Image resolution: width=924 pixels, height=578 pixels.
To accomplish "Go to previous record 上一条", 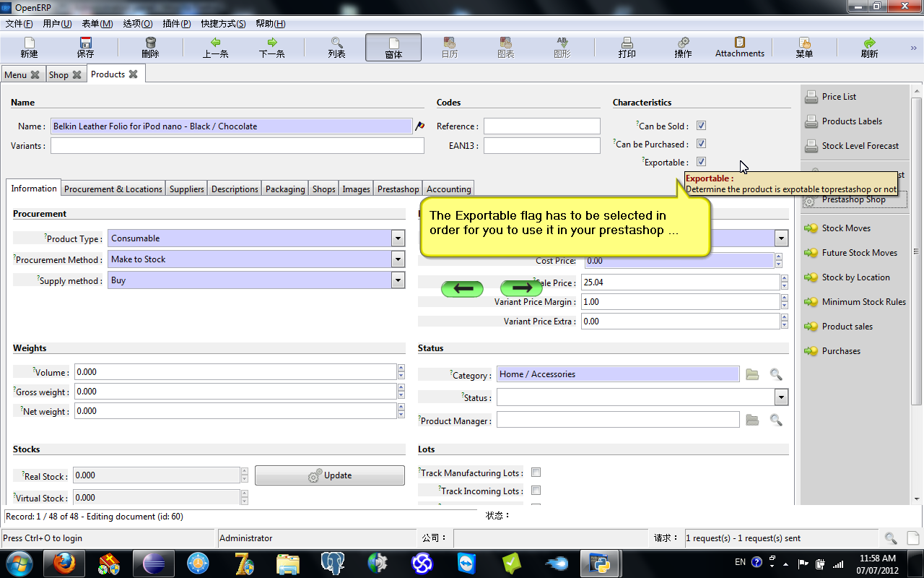I will pos(215,48).
